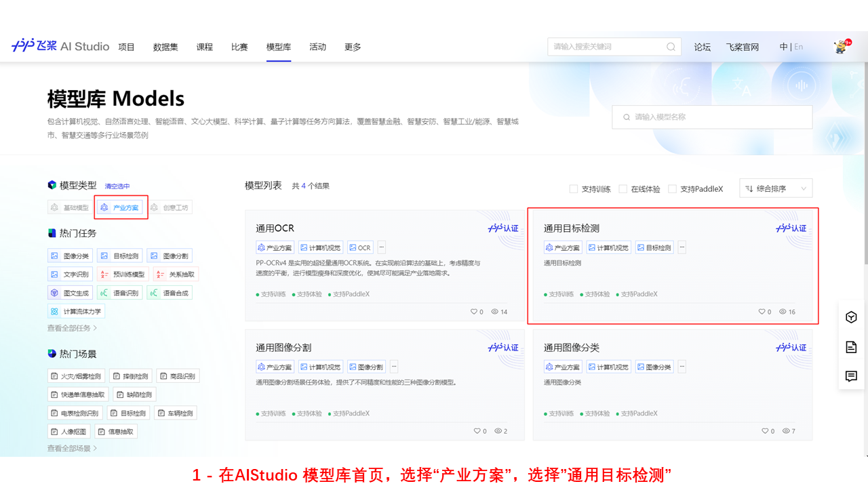Image resolution: width=868 pixels, height=488 pixels.
Task: Switch language to En
Action: (x=799, y=47)
